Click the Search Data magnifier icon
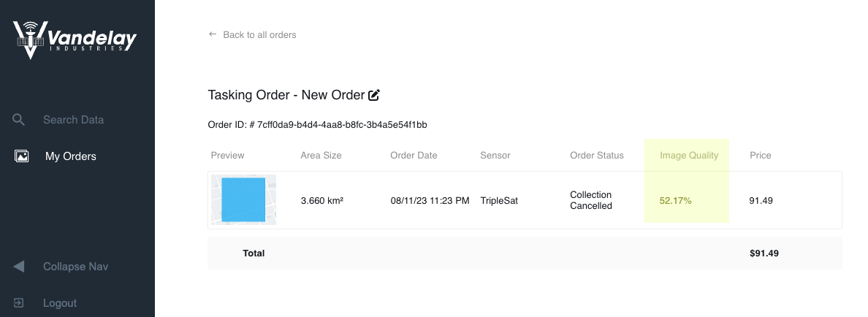 click(x=19, y=120)
